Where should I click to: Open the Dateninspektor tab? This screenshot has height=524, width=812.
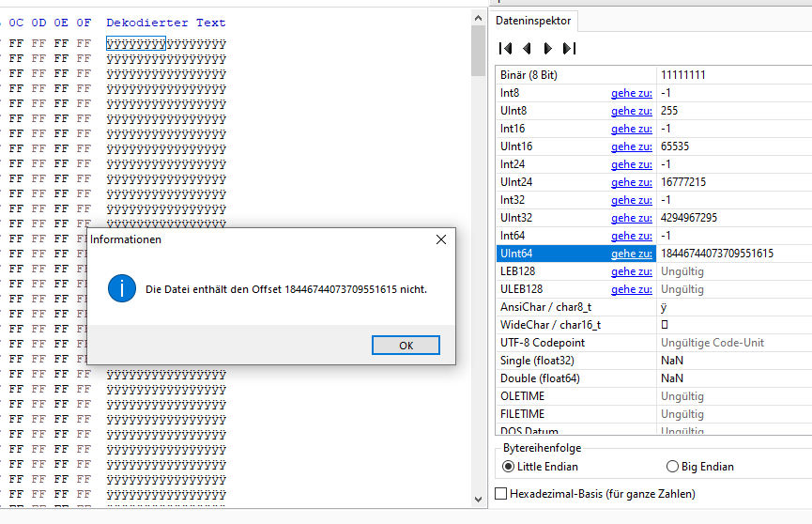[533, 21]
